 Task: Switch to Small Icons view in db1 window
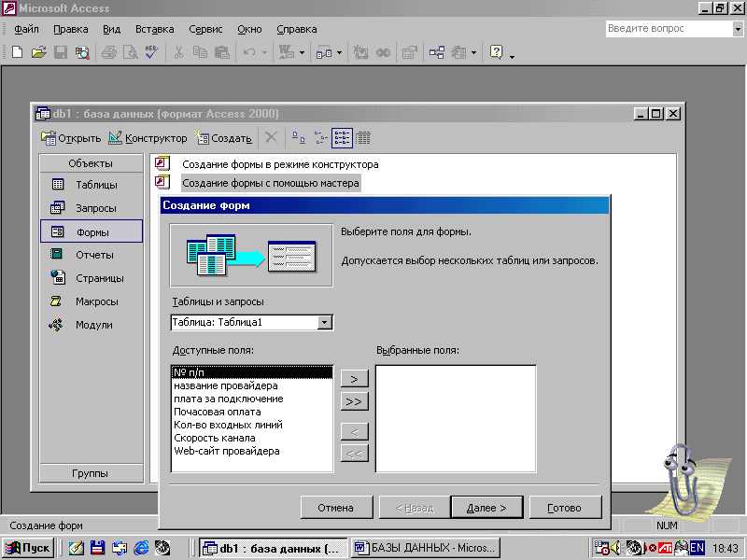pyautogui.click(x=320, y=138)
